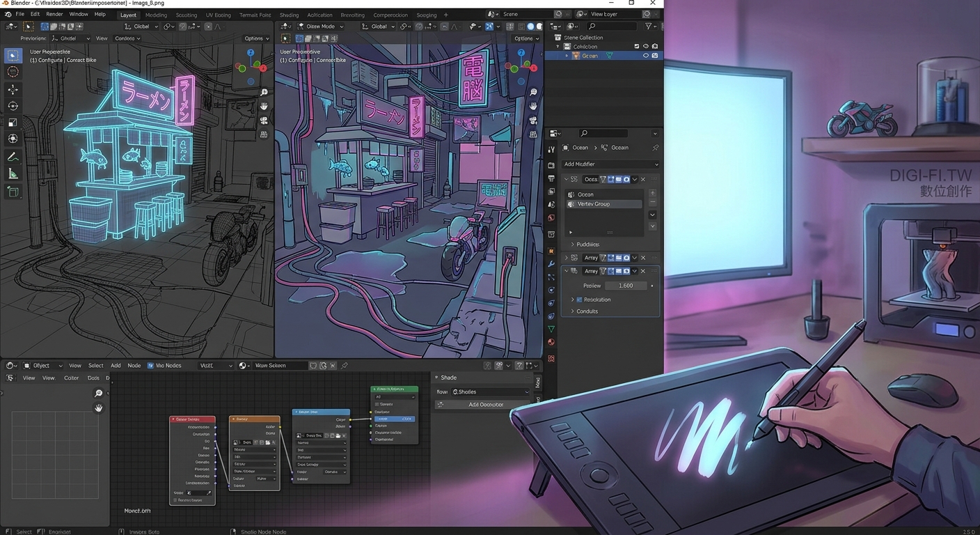Toggle viewport display for the Ocean modifier
Image resolution: width=980 pixels, height=535 pixels.
click(617, 179)
